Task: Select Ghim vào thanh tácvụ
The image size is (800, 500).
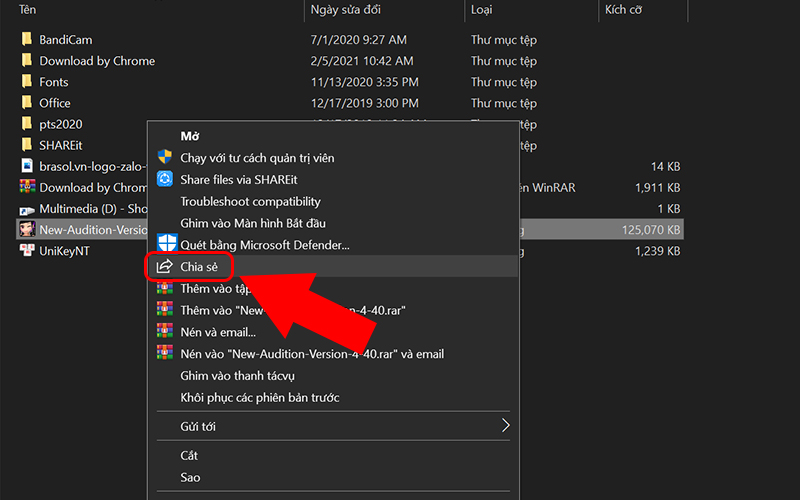Action: 237,376
